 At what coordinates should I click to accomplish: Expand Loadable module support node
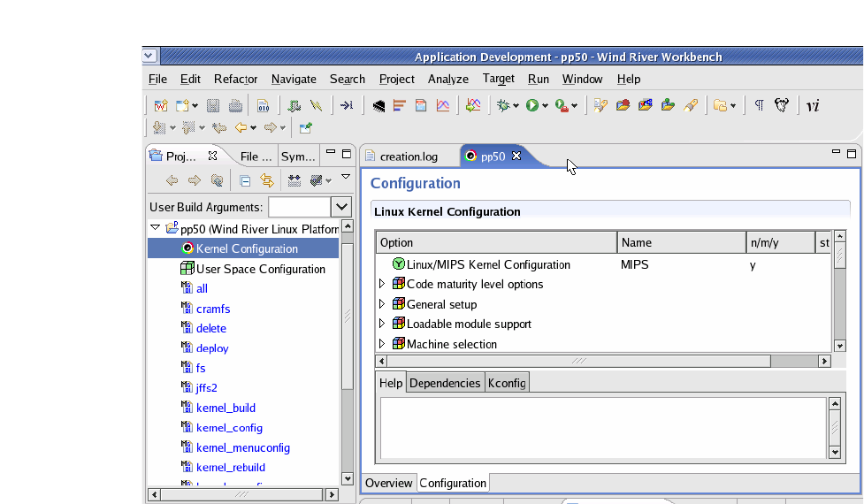click(x=382, y=324)
